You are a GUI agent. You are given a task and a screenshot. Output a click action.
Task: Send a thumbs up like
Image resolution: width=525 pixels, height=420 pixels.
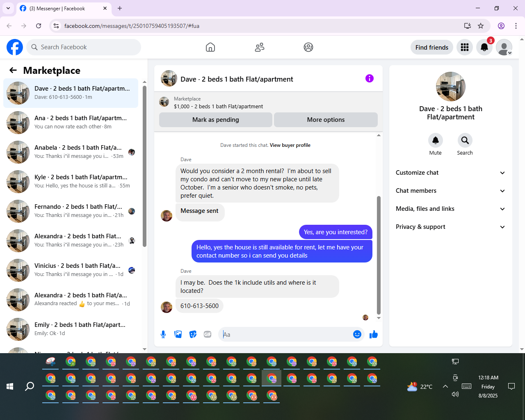(x=374, y=334)
